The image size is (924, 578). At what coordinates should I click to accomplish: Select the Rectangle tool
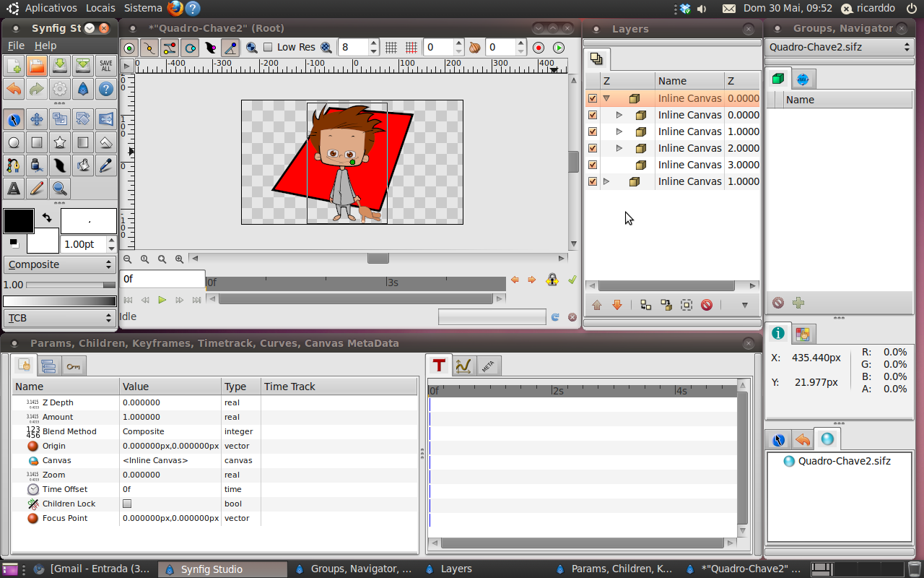37,142
